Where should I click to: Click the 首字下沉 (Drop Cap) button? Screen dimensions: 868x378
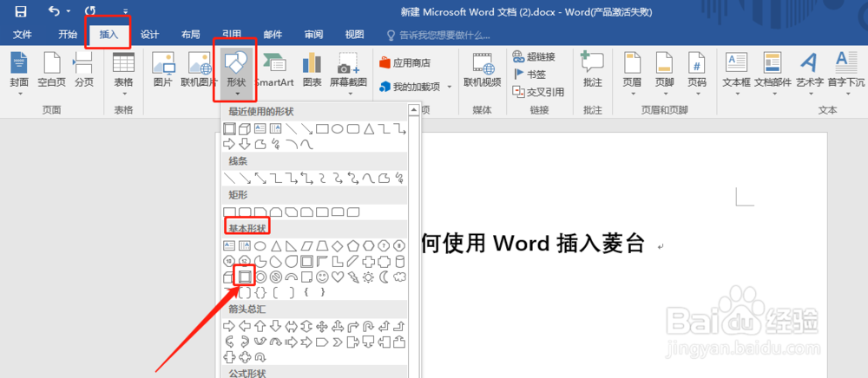click(846, 75)
